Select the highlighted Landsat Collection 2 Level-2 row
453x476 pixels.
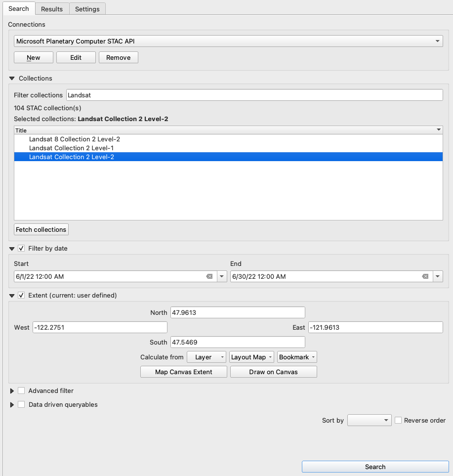pyautogui.click(x=228, y=157)
